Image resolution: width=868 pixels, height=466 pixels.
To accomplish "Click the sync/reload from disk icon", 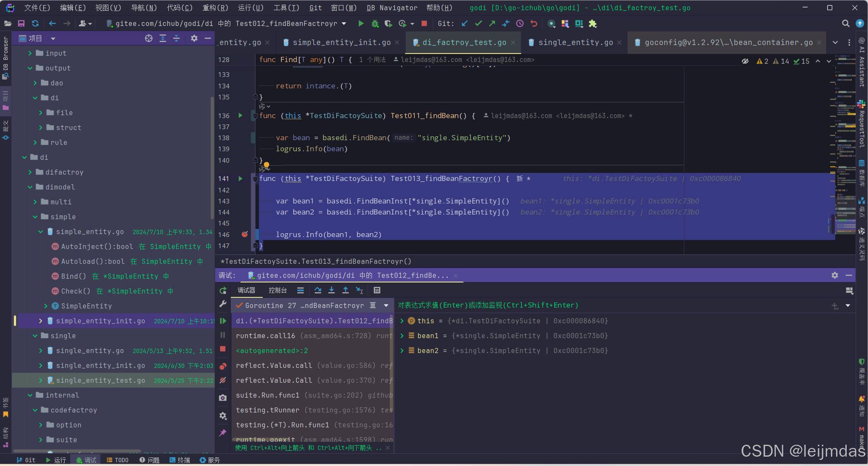I will pyautogui.click(x=35, y=24).
